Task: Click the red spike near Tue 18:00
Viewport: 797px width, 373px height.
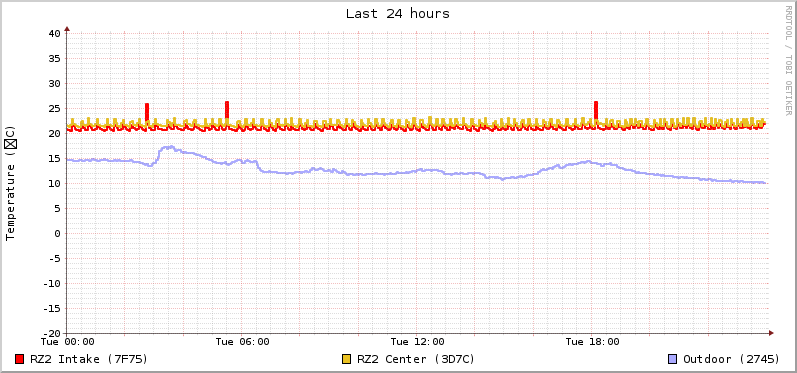Action: pos(596,111)
